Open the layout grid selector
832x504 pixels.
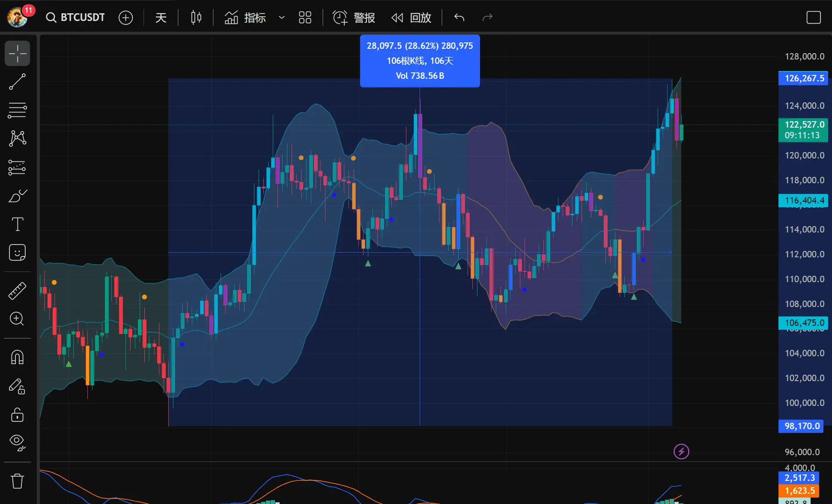[305, 18]
